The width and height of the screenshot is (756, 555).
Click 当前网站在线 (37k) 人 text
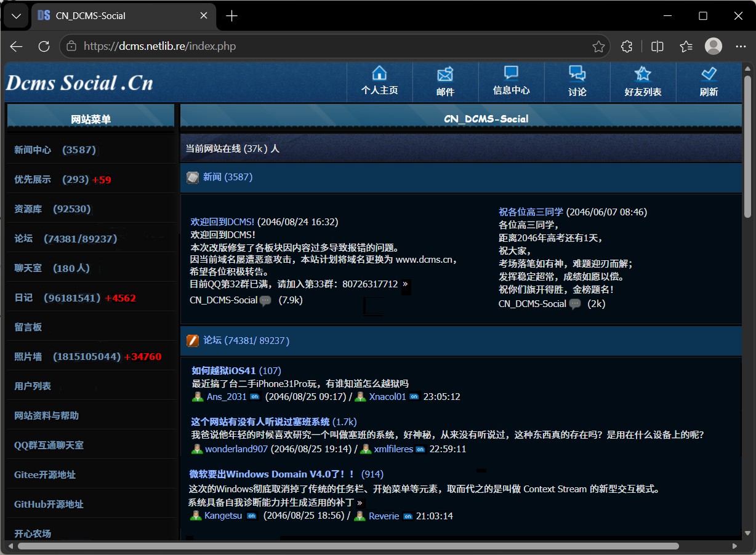coord(233,149)
